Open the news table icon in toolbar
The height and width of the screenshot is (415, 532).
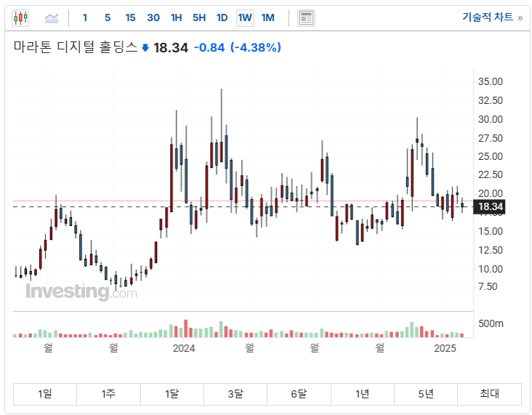click(x=306, y=18)
